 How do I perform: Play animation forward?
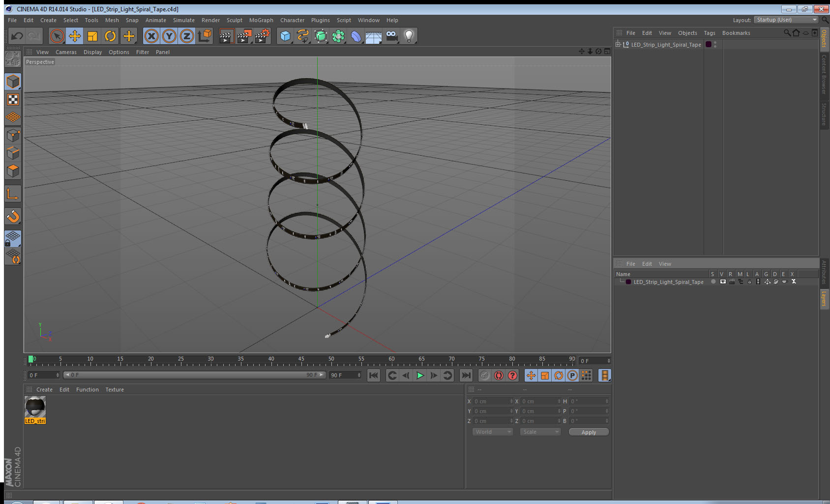[x=420, y=375]
